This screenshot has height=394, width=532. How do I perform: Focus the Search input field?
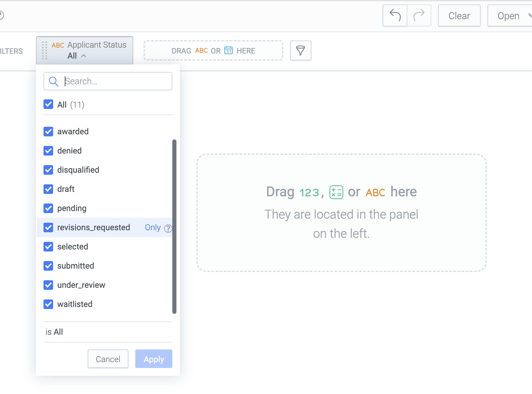pyautogui.click(x=108, y=81)
